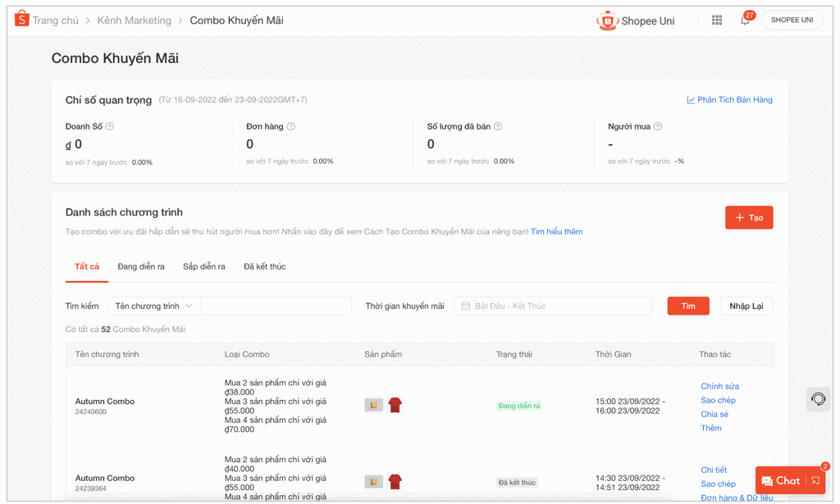Screen dimensions: 840x504
Task: Click time 15:00 23/09/2022 - 16:00 23/09/2022
Action: tap(631, 406)
